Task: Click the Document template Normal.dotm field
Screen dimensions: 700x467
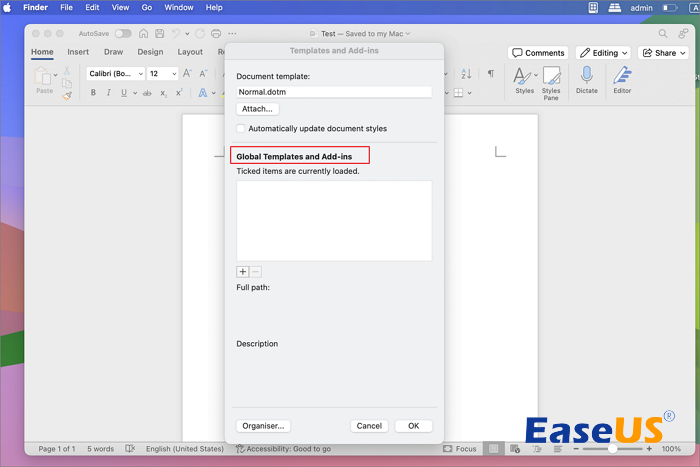Action: pos(334,92)
